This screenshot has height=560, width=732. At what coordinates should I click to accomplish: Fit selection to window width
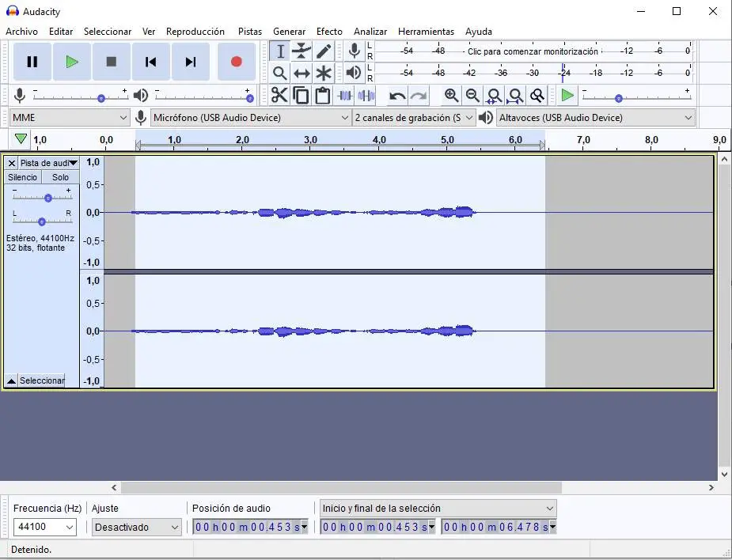494,96
